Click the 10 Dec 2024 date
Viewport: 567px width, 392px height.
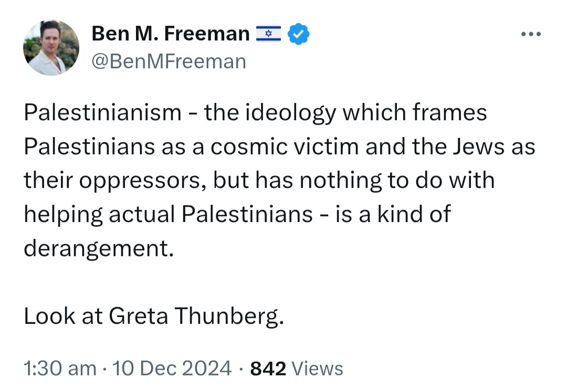172,368
